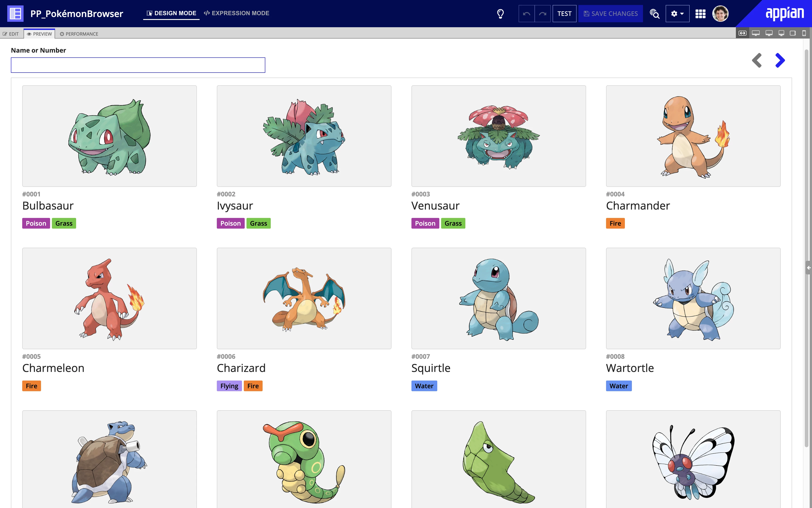Click the PP_PokémonBrowser title
This screenshot has height=508, width=812.
(77, 14)
